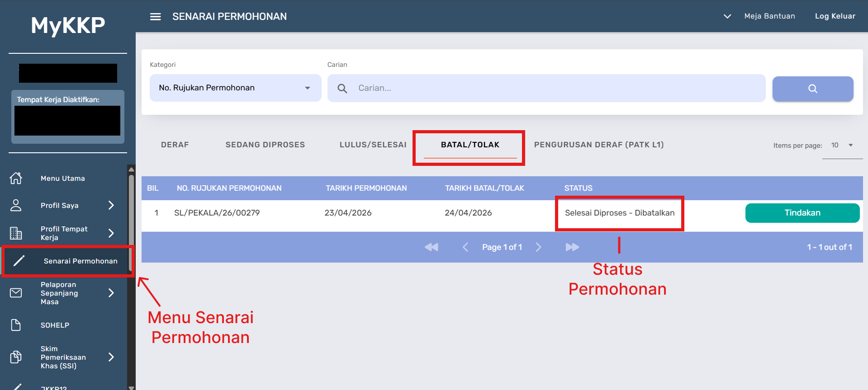This screenshot has height=390, width=868.
Task: Click the building icon for Profil Tempat Kerja
Action: pos(16,233)
